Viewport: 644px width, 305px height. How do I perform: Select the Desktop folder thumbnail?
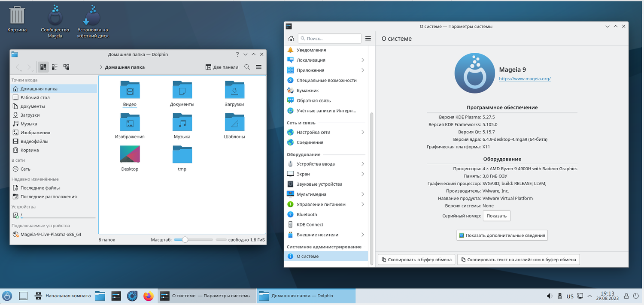130,155
